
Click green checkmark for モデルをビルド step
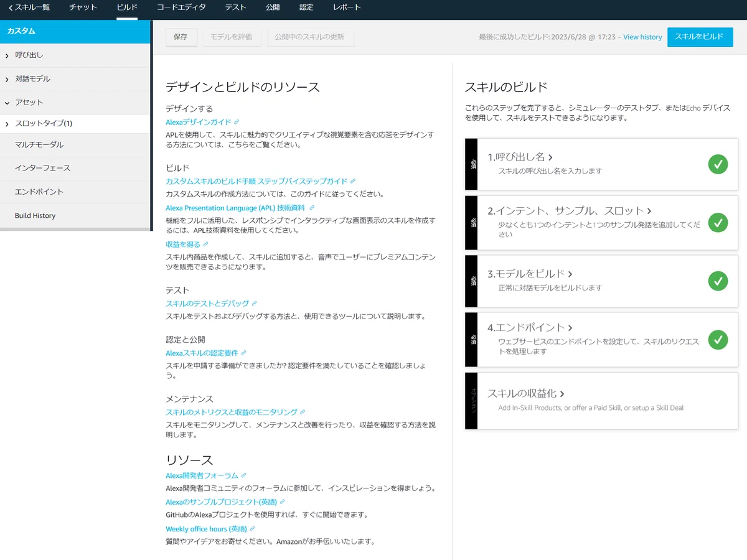tap(718, 281)
